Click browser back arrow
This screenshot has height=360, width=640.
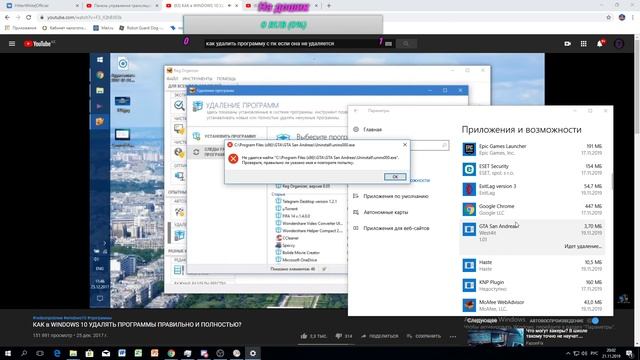pyautogui.click(x=7, y=18)
